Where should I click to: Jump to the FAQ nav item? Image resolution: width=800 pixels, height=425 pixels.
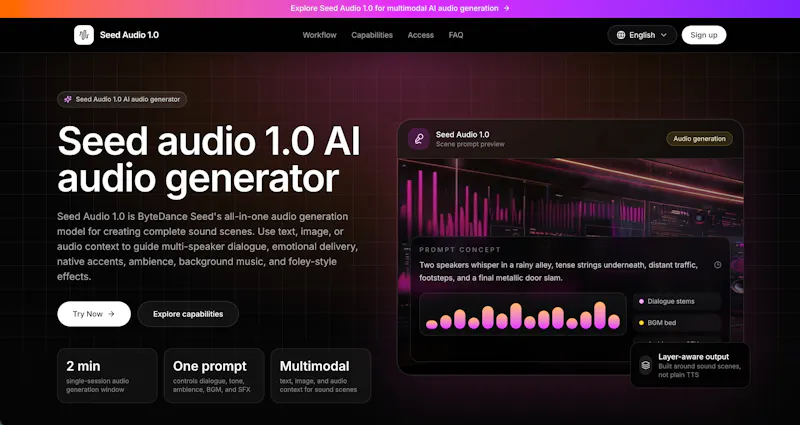[456, 35]
